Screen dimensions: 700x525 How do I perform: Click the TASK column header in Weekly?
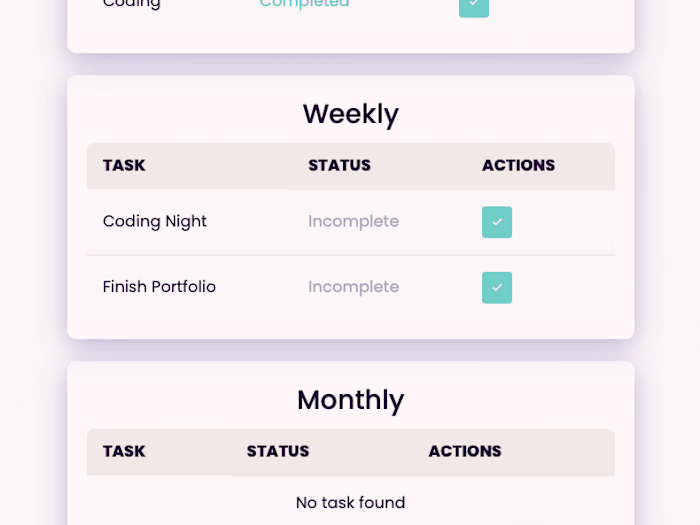[124, 165]
